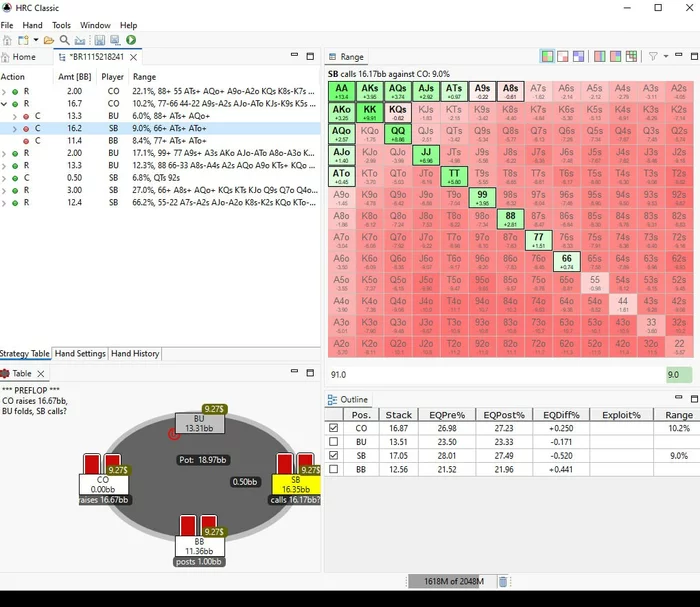Click the green run calculation button
This screenshot has height=607, width=700.
pyautogui.click(x=131, y=40)
